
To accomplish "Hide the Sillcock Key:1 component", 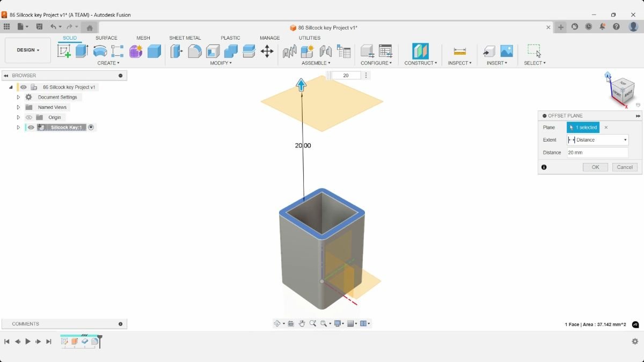I will [31, 128].
